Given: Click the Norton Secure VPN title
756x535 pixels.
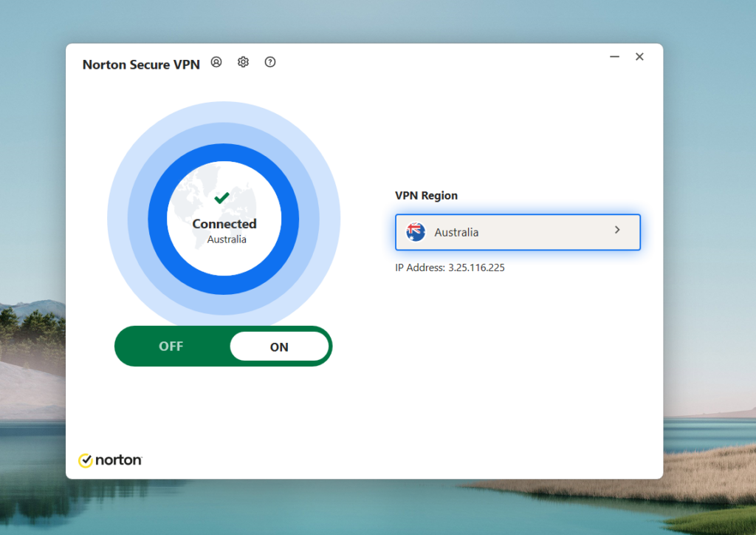Looking at the screenshot, I should [140, 64].
